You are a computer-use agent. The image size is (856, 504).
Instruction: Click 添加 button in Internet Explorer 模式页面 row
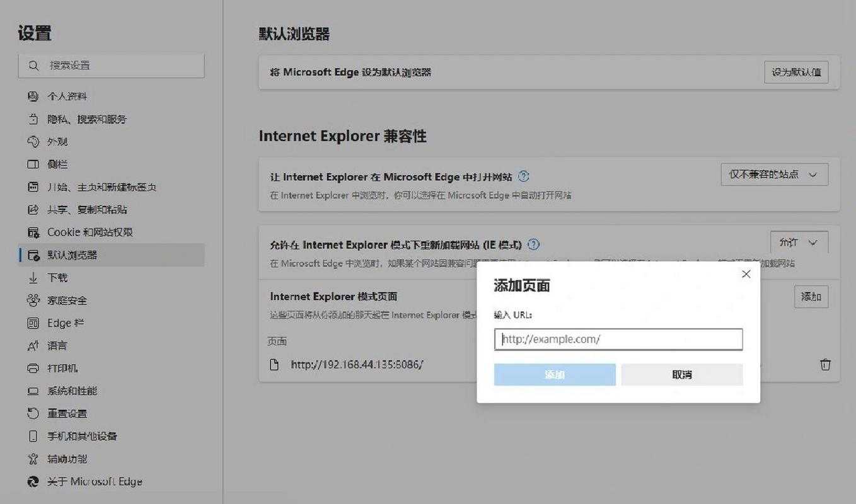(x=811, y=297)
